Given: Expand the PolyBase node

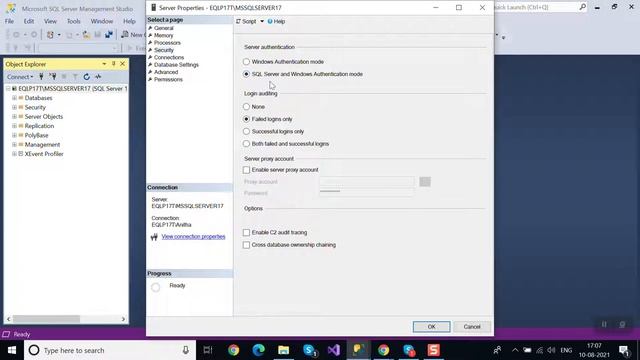Looking at the screenshot, I should [x=14, y=136].
